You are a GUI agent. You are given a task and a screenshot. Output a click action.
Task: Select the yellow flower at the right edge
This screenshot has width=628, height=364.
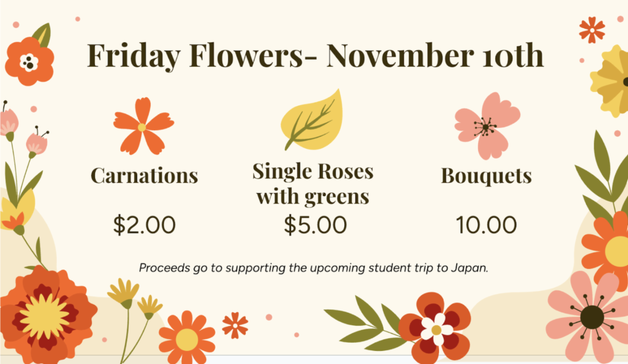click(x=610, y=81)
